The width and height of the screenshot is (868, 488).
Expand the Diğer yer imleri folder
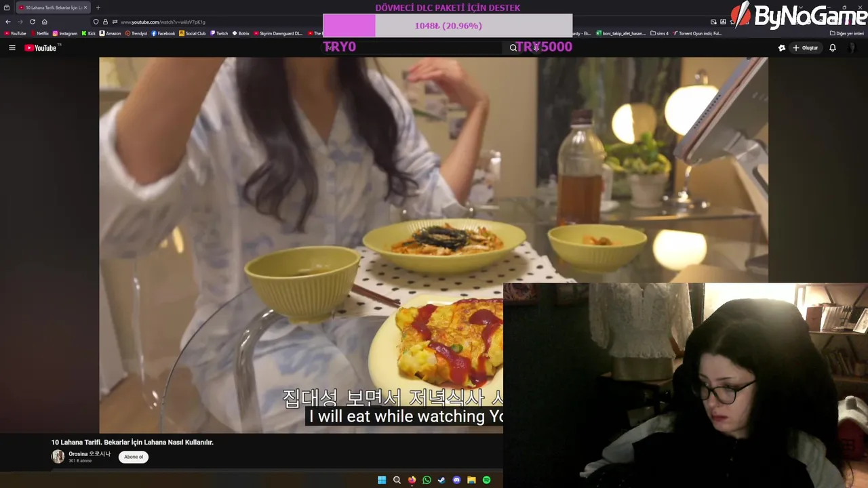847,33
